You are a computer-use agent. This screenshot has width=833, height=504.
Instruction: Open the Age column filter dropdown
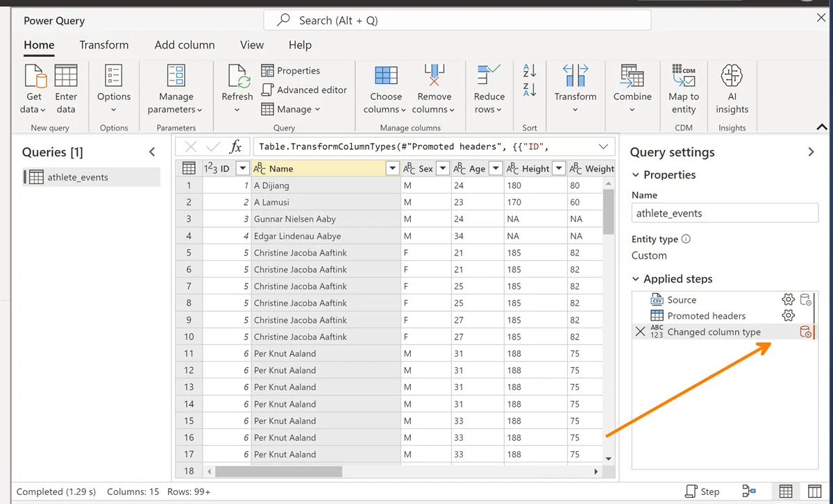click(496, 168)
